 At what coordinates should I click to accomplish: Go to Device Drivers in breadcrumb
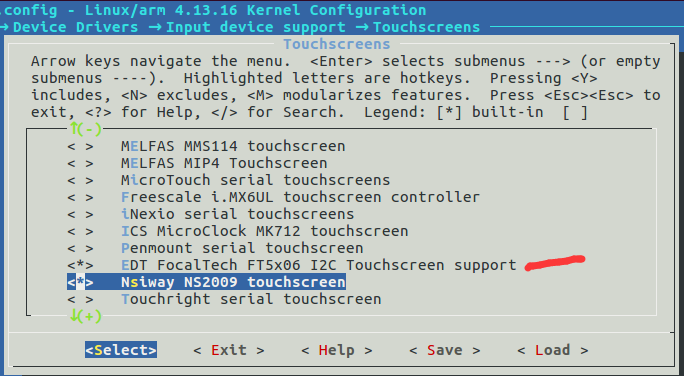pos(75,27)
